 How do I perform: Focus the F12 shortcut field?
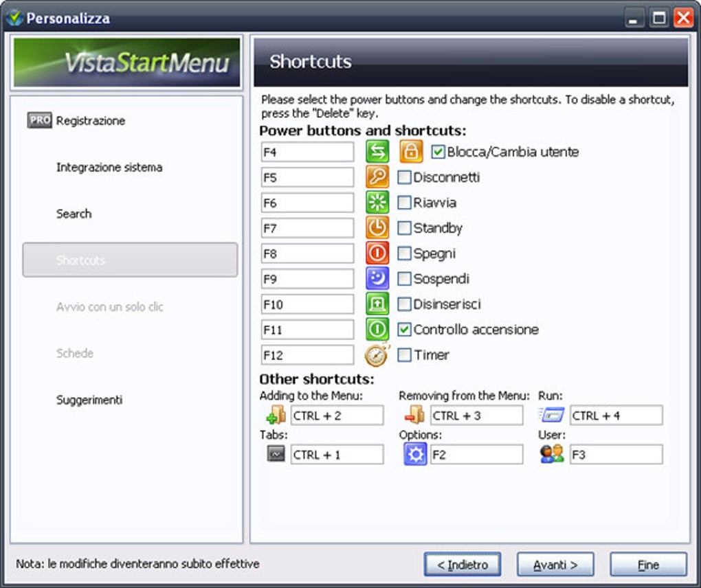[308, 355]
